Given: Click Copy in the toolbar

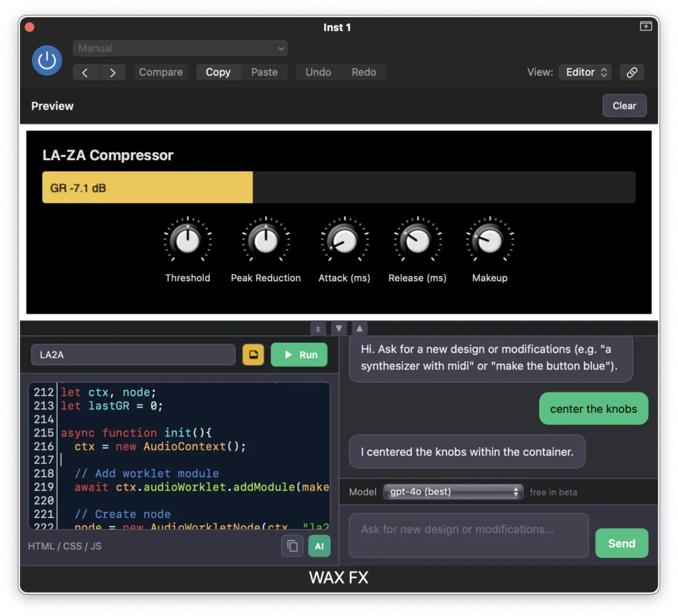Looking at the screenshot, I should (x=218, y=73).
